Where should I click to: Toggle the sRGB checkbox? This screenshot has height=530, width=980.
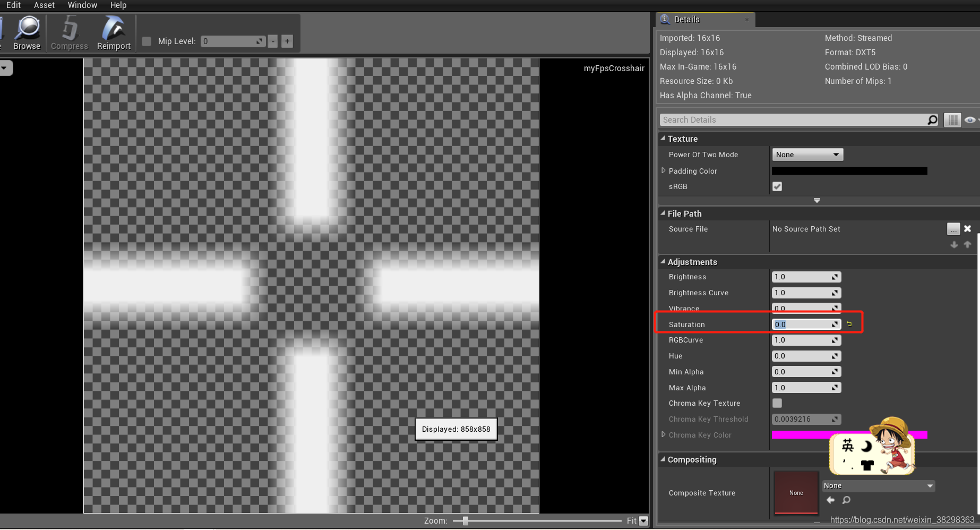click(777, 186)
